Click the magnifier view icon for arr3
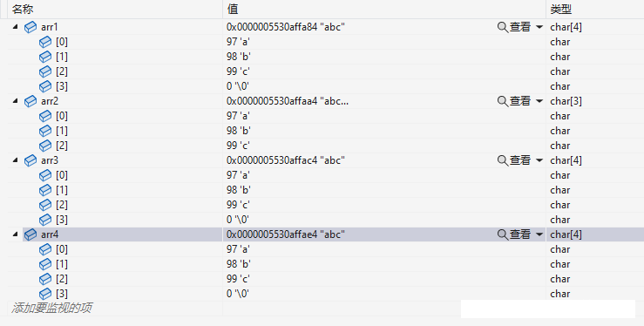The image size is (644, 326). [503, 160]
